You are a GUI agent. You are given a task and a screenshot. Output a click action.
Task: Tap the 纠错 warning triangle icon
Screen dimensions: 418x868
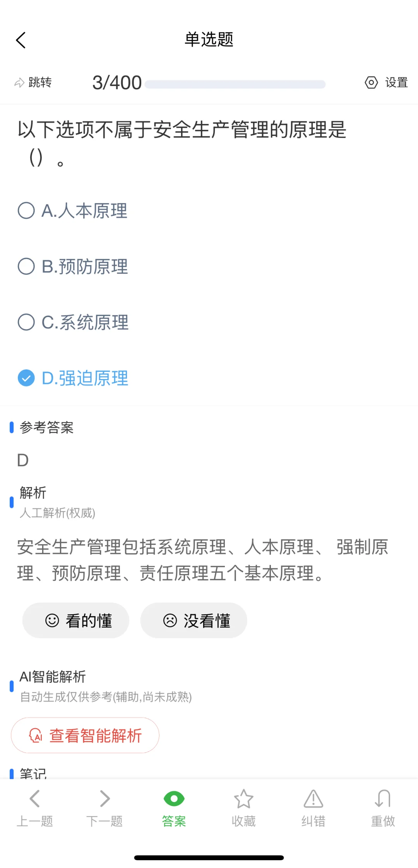pos(313,799)
